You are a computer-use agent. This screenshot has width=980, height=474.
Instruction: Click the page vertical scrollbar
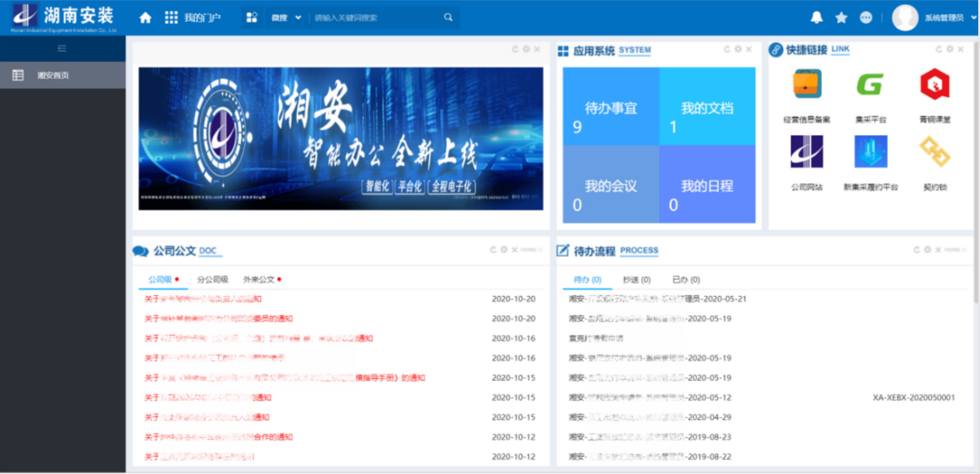(x=976, y=171)
